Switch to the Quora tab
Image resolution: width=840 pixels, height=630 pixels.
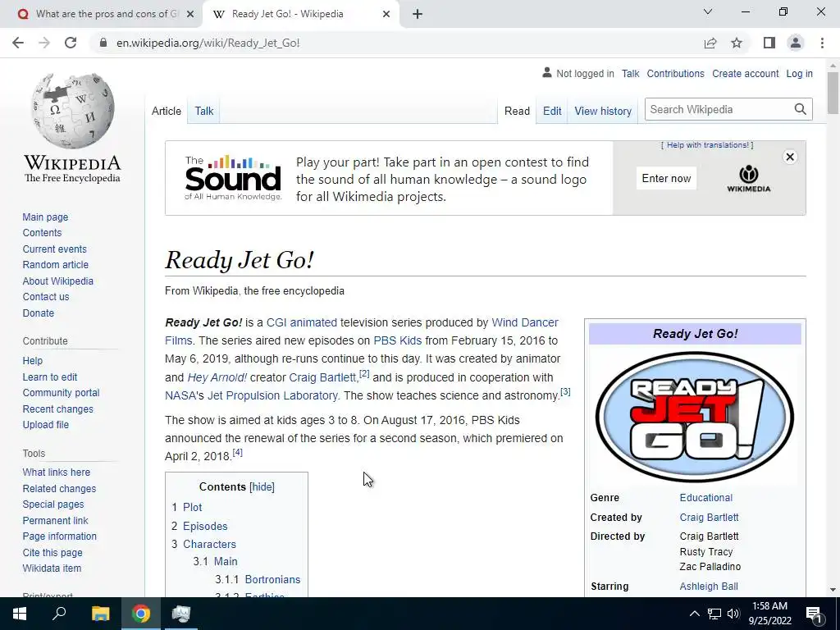point(101,15)
